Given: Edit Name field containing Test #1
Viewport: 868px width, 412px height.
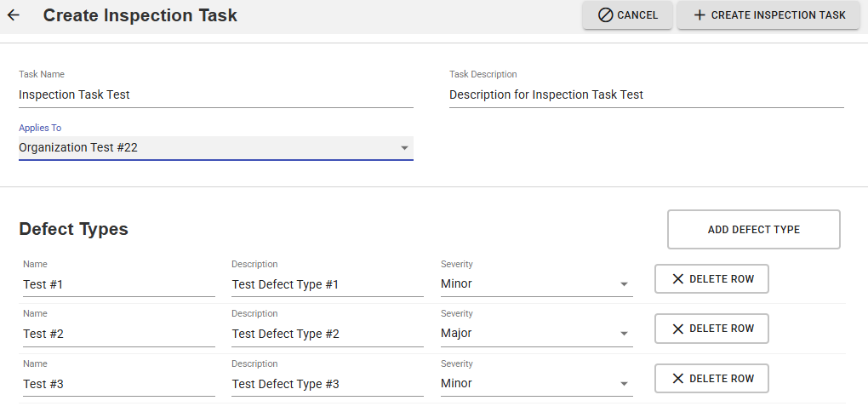Looking at the screenshot, I should click(119, 284).
